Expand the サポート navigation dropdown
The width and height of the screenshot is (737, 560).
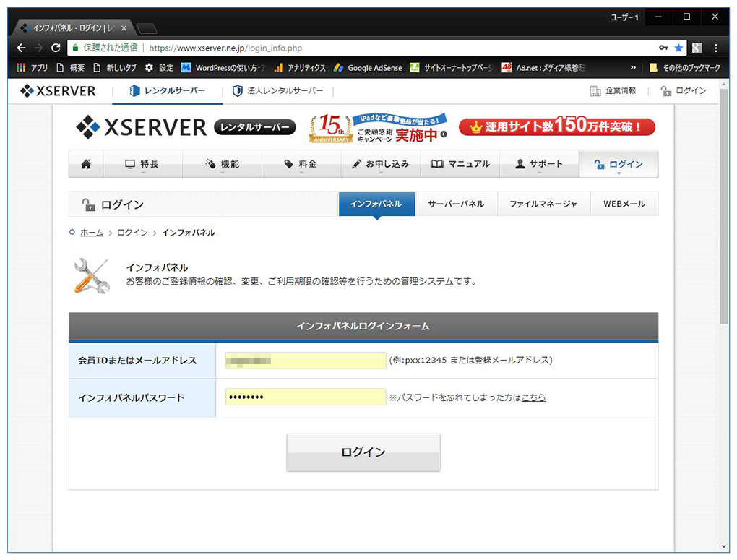540,163
